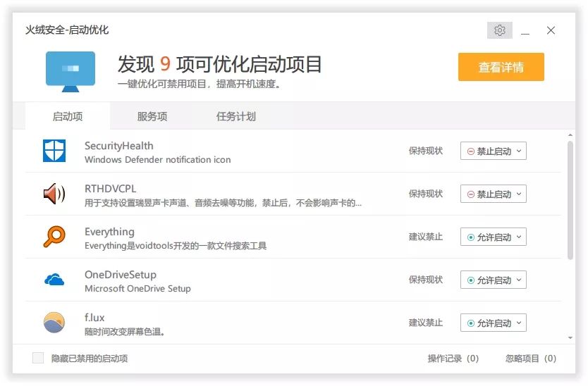Click the 火绒安全-启动优化 window title
Screen dimensions: 588x386
click(67, 30)
